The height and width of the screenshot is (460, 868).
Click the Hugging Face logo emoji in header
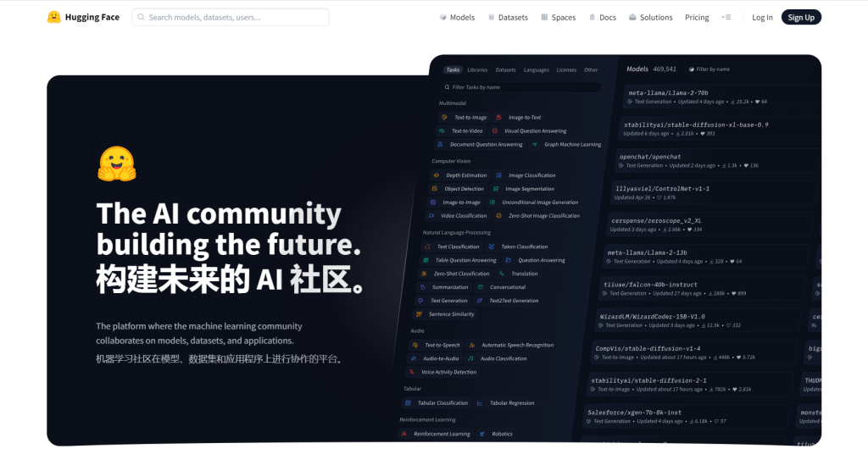click(x=53, y=17)
